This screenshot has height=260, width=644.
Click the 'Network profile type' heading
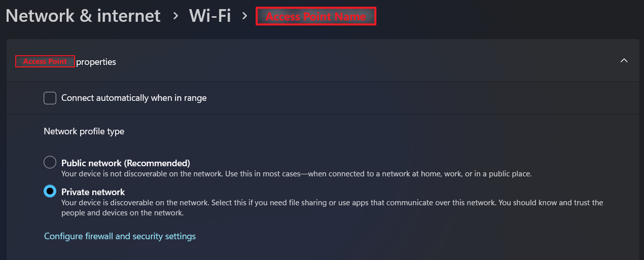click(x=84, y=131)
